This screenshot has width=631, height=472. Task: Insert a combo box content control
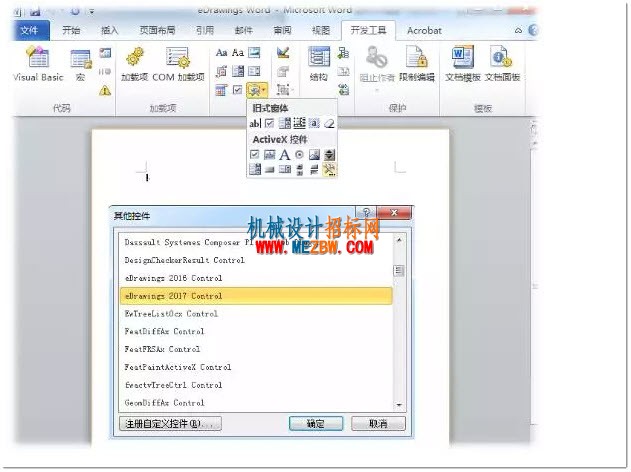coord(238,72)
